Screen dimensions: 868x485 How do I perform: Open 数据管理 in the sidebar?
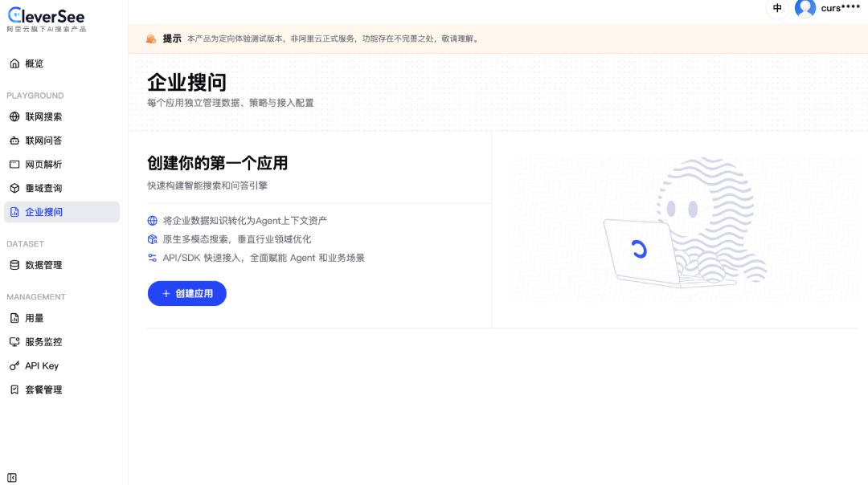click(61, 265)
